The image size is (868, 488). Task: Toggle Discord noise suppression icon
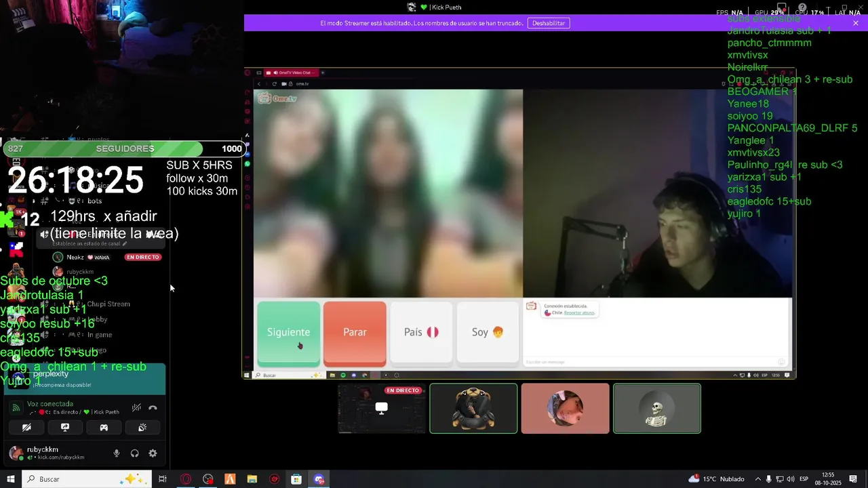[x=136, y=407]
